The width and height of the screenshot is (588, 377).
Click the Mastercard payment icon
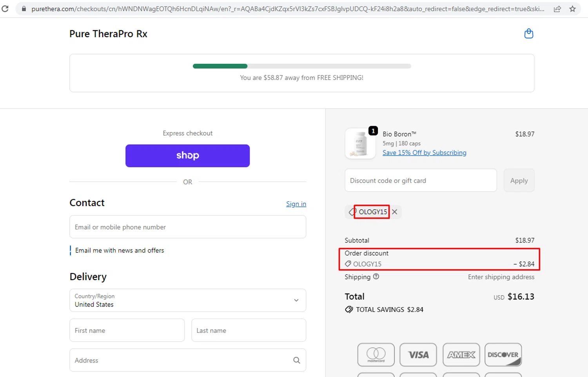(x=376, y=355)
